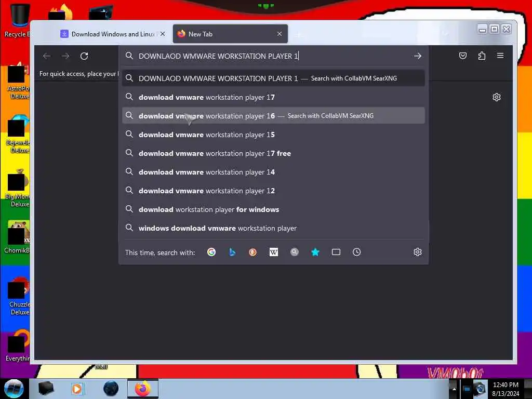Search this time with Google
Screen dimensions: 532x399
coord(211,252)
